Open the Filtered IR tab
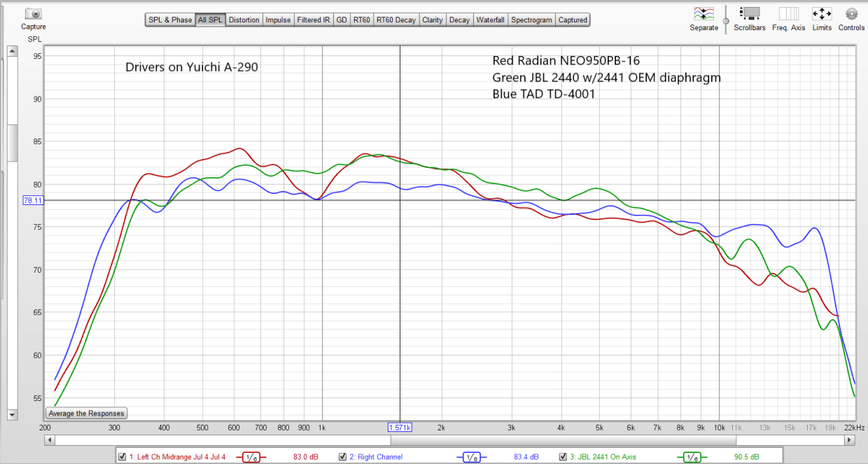The width and height of the screenshot is (868, 464). click(x=313, y=20)
